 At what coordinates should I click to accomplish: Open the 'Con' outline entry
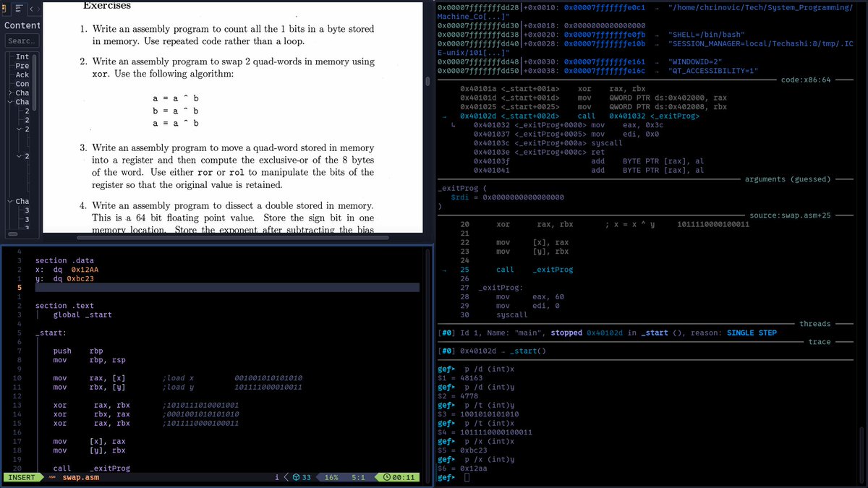pos(22,84)
